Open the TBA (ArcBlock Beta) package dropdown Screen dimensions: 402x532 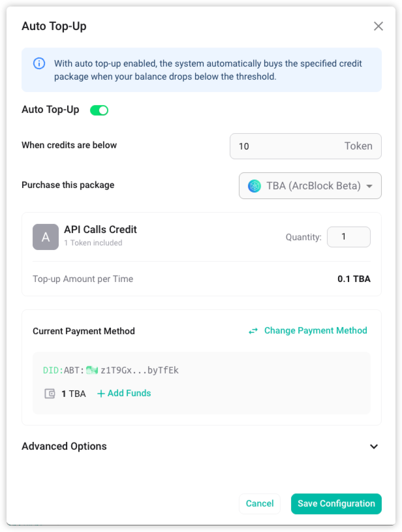point(310,185)
